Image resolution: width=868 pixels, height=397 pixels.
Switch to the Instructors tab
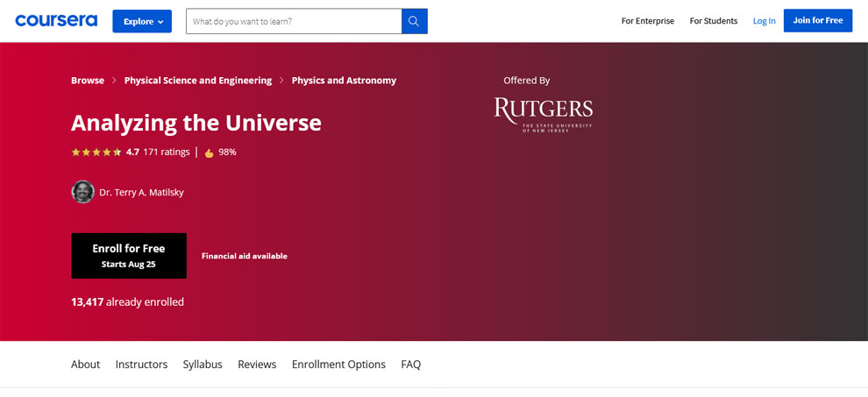point(141,365)
